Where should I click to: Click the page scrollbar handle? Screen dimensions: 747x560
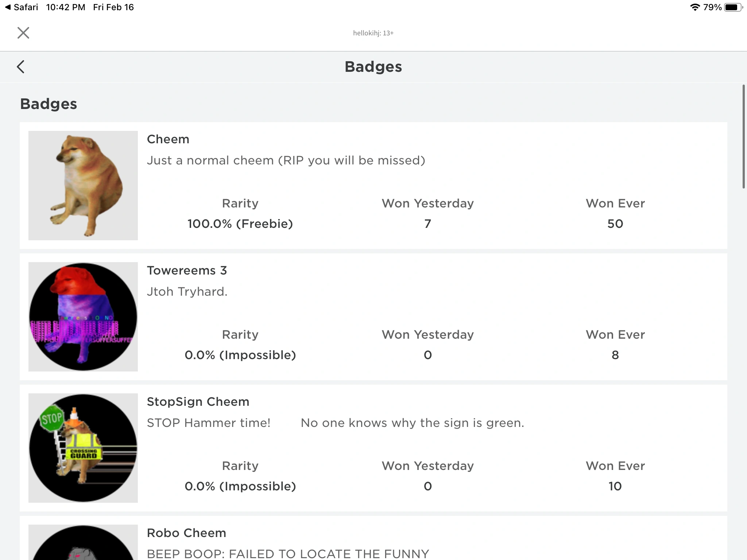(x=743, y=137)
